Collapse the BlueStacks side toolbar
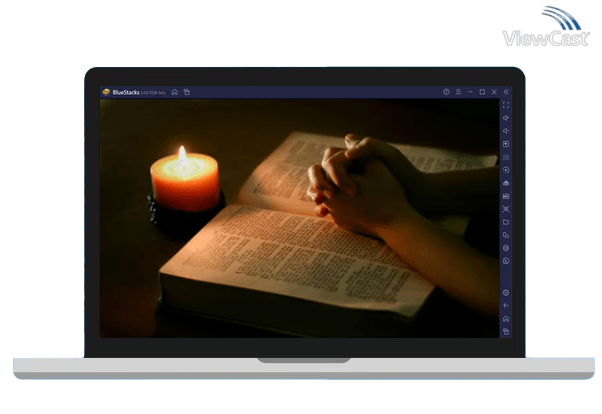This screenshot has height=414, width=602. click(x=506, y=92)
